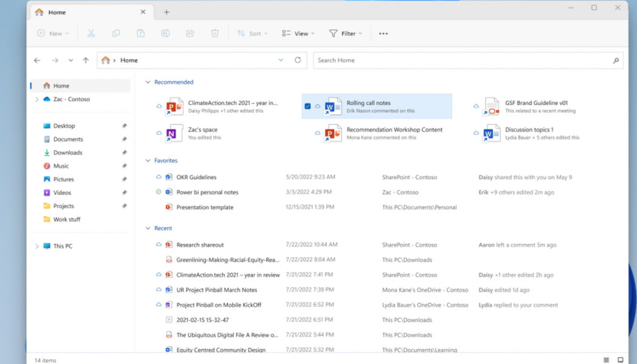The height and width of the screenshot is (364, 637).
Task: Click the Copy icon in the toolbar
Action: point(116,33)
